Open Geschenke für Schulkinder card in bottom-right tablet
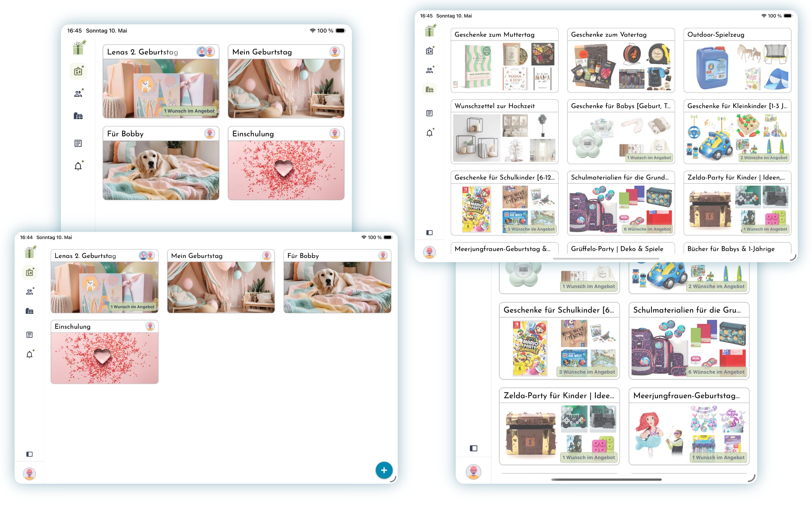This screenshot has width=812, height=508. tap(559, 341)
